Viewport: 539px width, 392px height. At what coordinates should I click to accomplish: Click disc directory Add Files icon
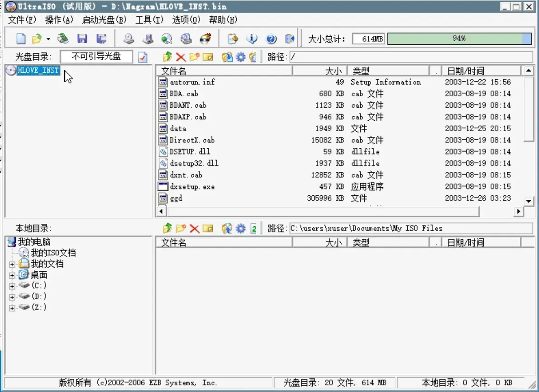[x=227, y=57]
